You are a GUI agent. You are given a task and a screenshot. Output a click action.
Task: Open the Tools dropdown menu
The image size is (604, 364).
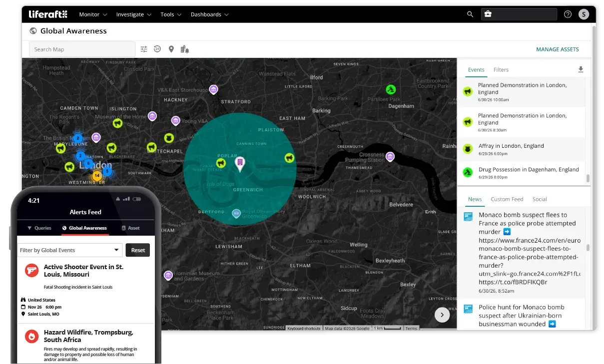pos(171,14)
